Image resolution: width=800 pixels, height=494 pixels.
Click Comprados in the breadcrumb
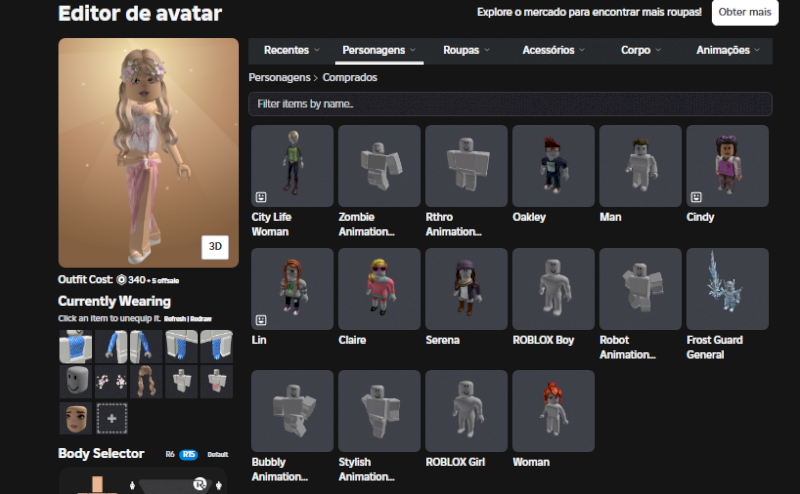pos(349,78)
